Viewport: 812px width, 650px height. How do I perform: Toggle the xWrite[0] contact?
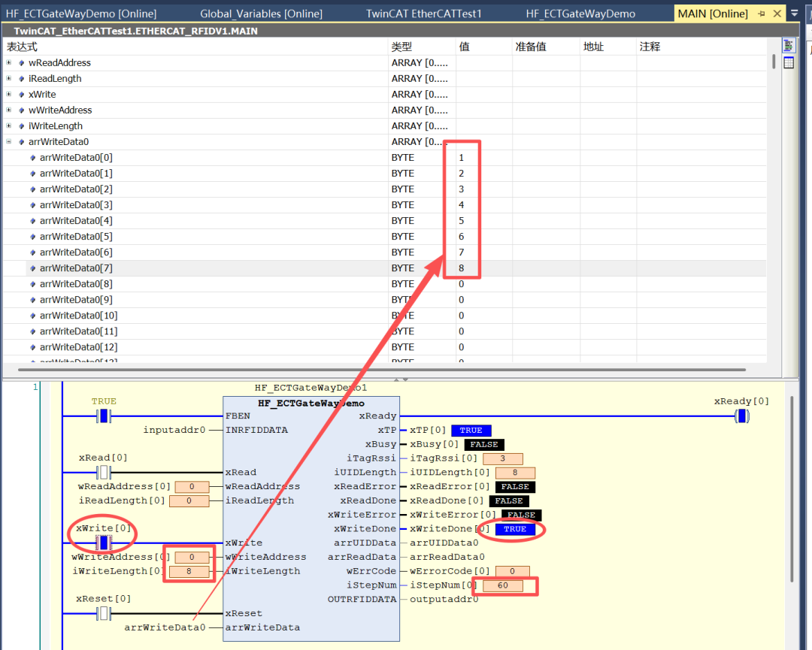104,543
